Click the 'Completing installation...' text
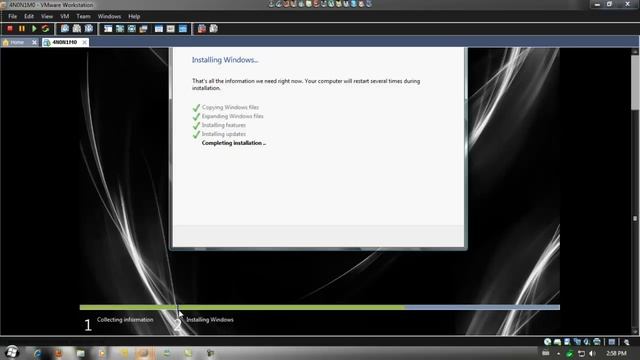Viewport: 640px width, 360px height. tap(233, 143)
